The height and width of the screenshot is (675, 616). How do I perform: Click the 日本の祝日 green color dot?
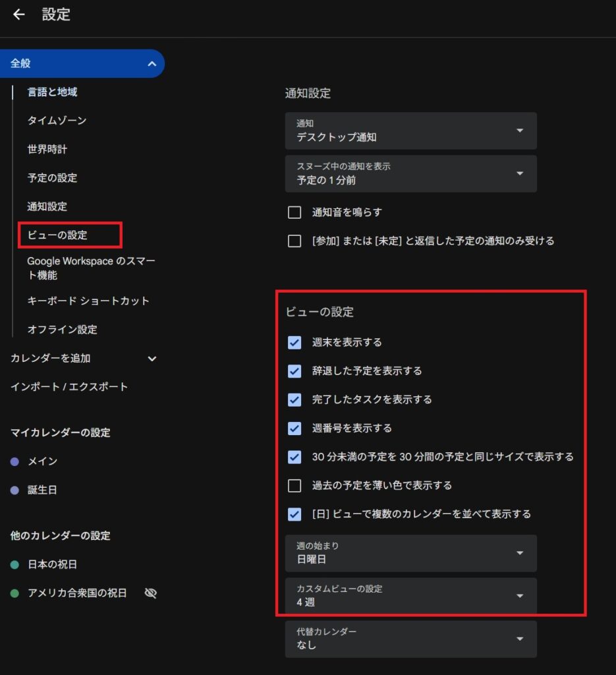click(14, 565)
